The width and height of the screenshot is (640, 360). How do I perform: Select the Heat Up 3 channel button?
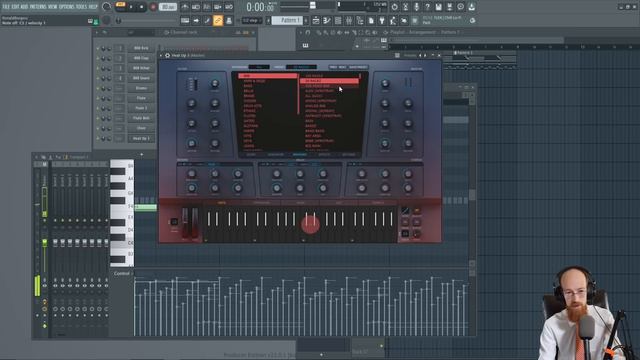(x=141, y=138)
